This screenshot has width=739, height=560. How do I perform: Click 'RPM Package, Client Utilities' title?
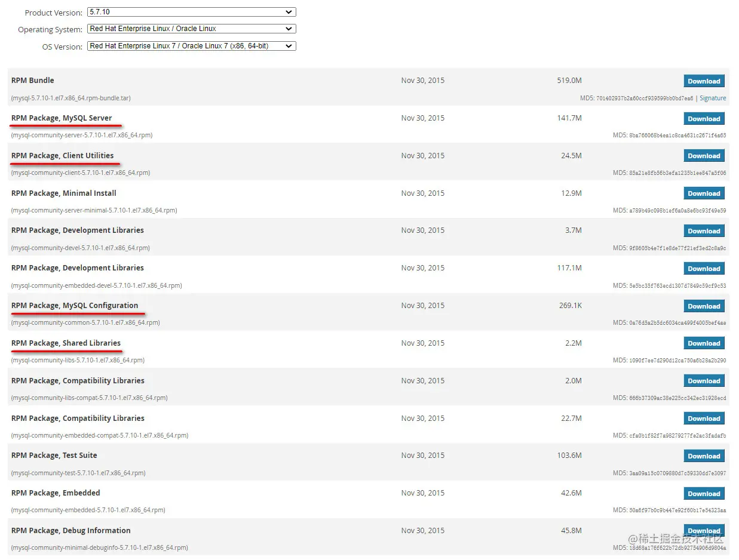62,156
